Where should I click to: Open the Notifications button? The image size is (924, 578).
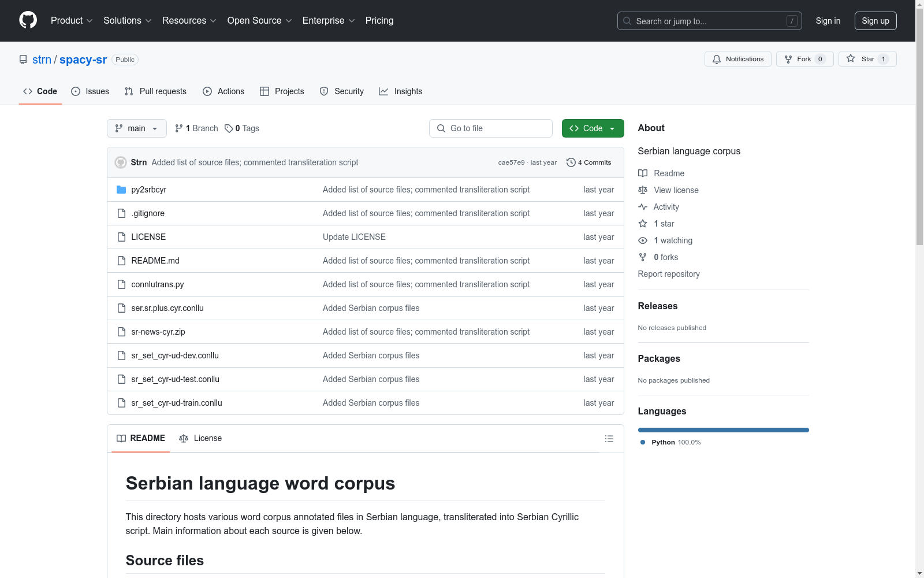(737, 59)
